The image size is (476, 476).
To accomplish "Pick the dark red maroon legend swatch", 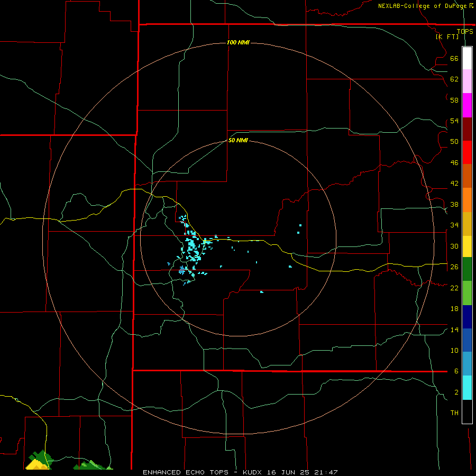I will 467,129.
